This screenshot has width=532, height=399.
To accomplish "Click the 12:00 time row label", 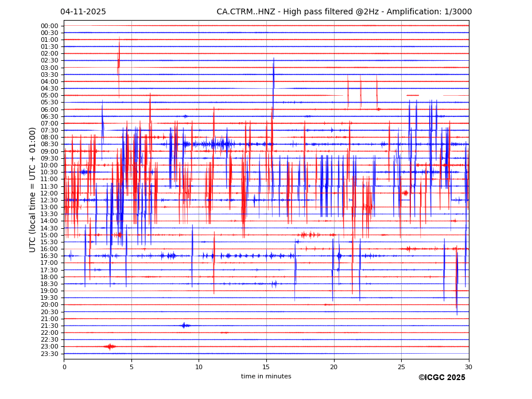I will pos(49,193).
